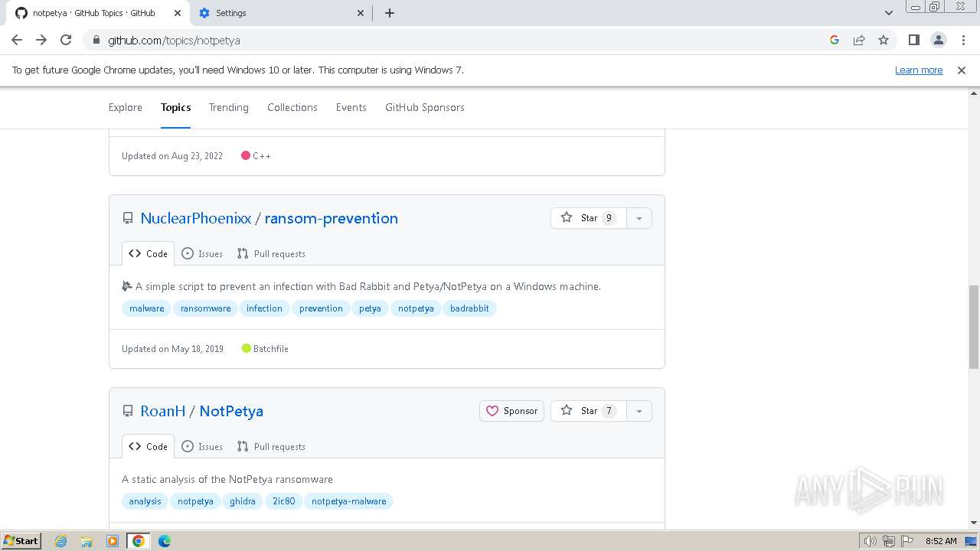Close the notpetya GitHub Topics tab
This screenshot has height=551, width=980.
(178, 13)
